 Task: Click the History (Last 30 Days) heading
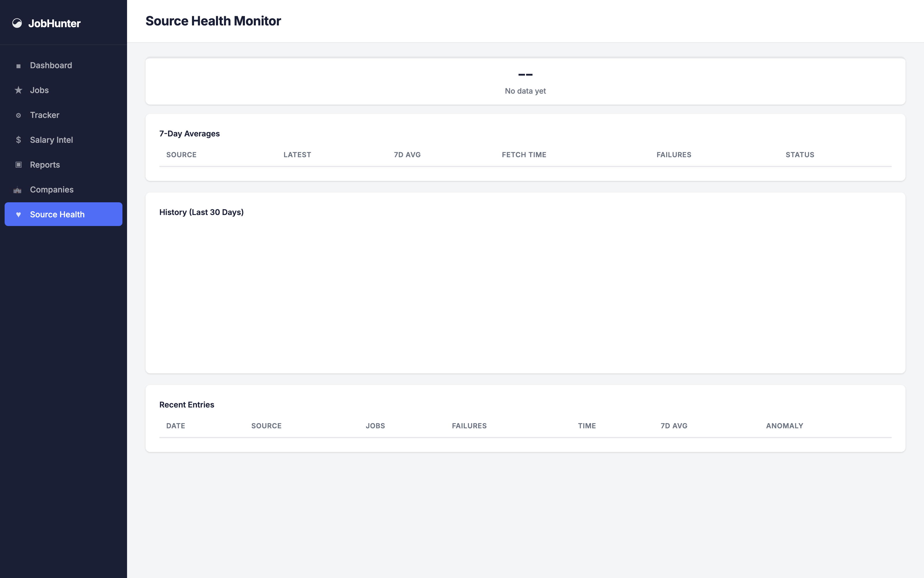tap(201, 212)
